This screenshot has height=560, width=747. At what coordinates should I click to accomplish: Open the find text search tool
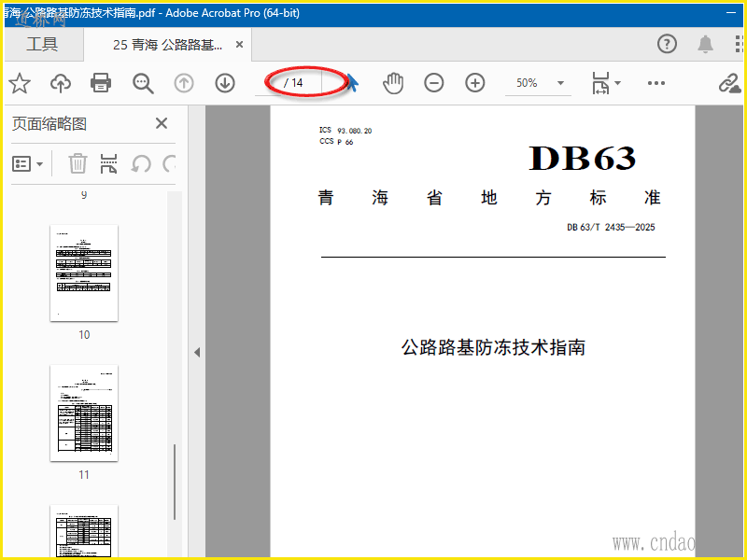click(143, 83)
